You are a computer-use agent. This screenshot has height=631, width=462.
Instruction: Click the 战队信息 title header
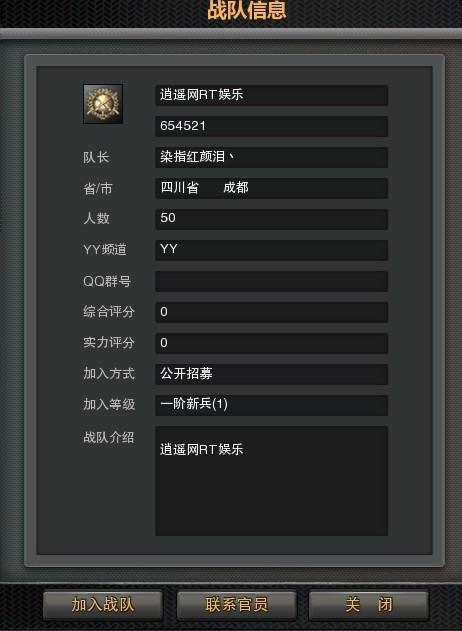(247, 10)
